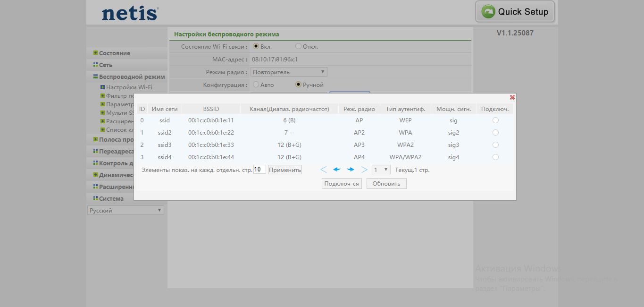Image resolution: width=644 pixels, height=307 pixels.
Task: Click BSSID 00:1c:c0:b0:1e:33 cell
Action: (x=211, y=145)
